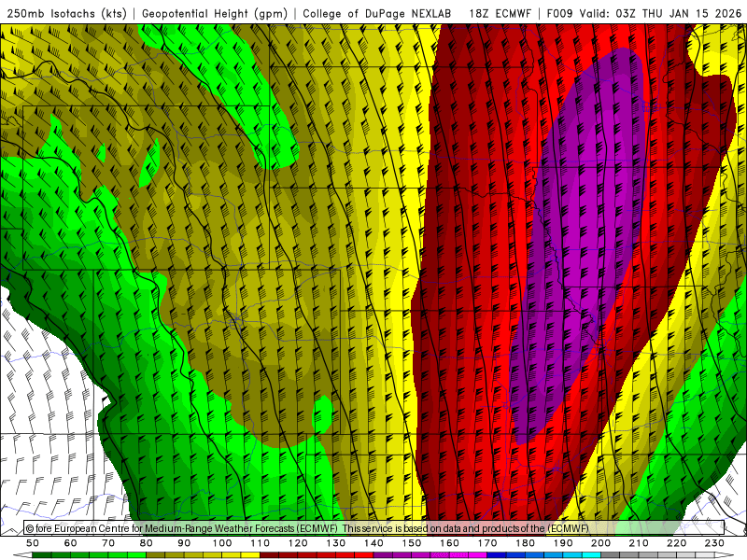Click the darkest green swatch below '50'

41,555
